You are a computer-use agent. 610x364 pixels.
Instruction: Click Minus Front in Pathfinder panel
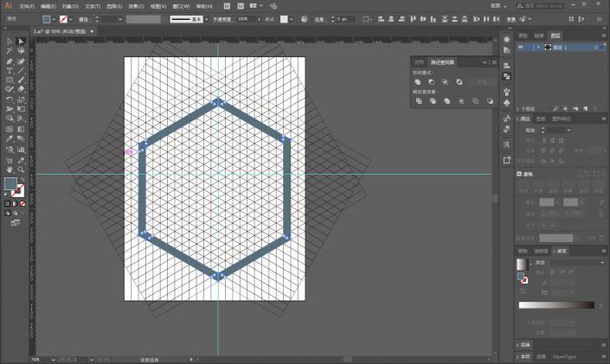tap(432, 82)
